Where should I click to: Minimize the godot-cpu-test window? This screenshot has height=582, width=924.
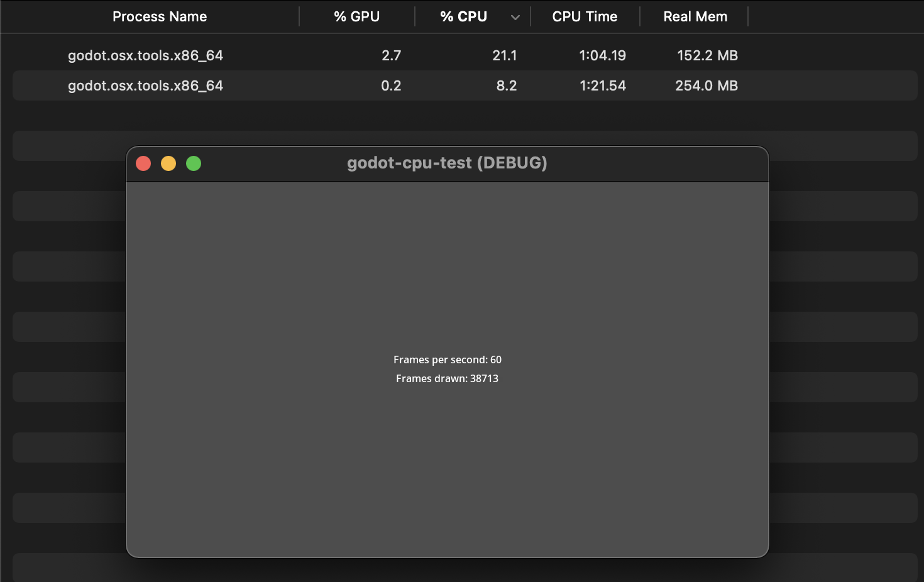tap(168, 163)
